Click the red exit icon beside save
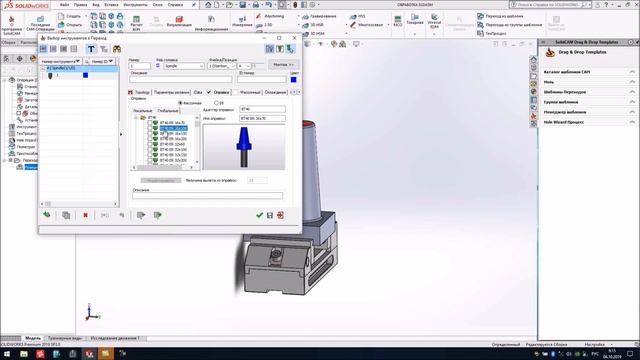Viewport: 640px width, 360px height. (280, 215)
